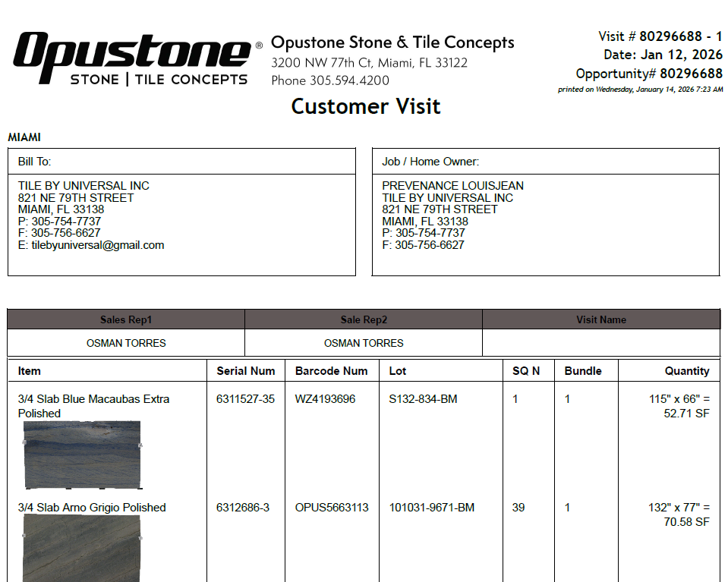Click the Item column header
The width and height of the screenshot is (728, 582).
pos(30,371)
